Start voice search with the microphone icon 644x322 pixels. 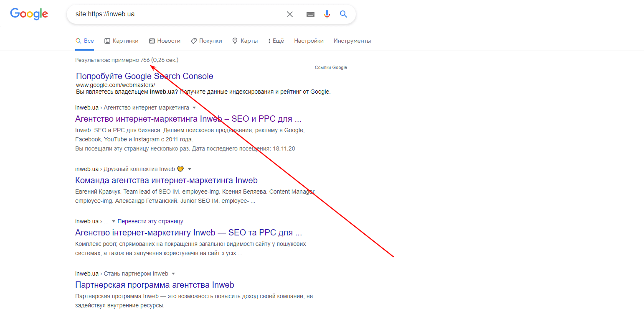(327, 14)
